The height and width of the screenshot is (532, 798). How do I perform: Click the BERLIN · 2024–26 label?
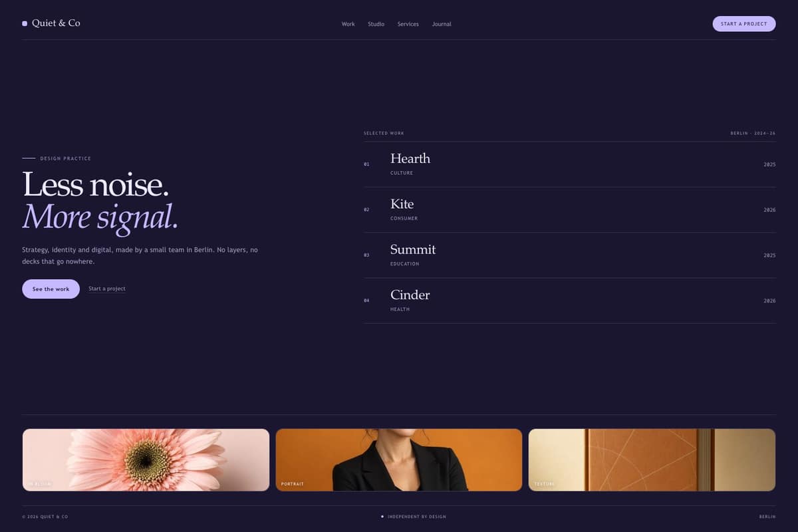pyautogui.click(x=753, y=133)
